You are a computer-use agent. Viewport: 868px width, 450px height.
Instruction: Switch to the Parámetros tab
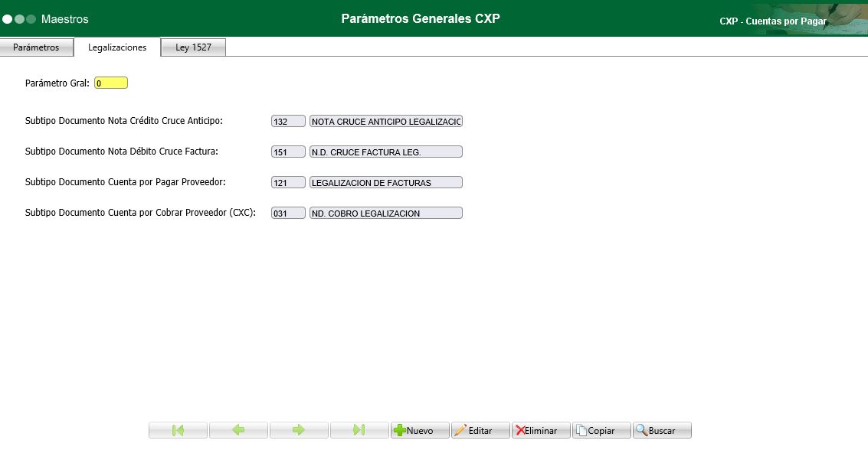coord(36,47)
